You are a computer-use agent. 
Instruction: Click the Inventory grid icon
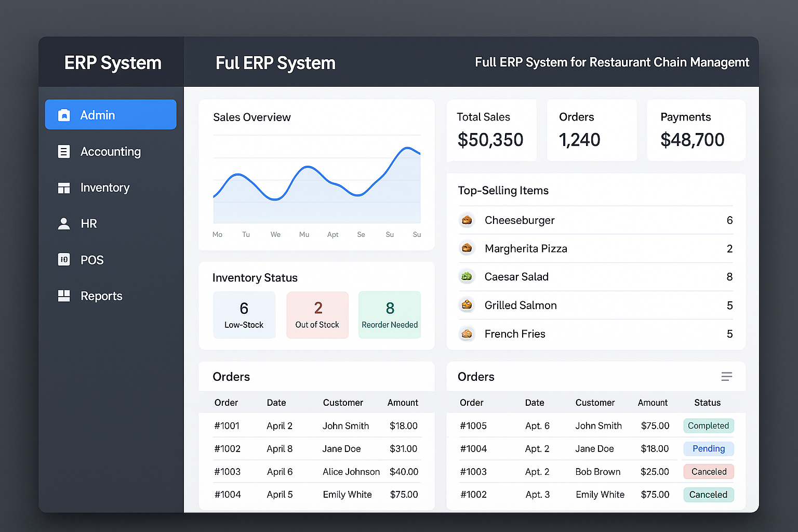point(63,188)
